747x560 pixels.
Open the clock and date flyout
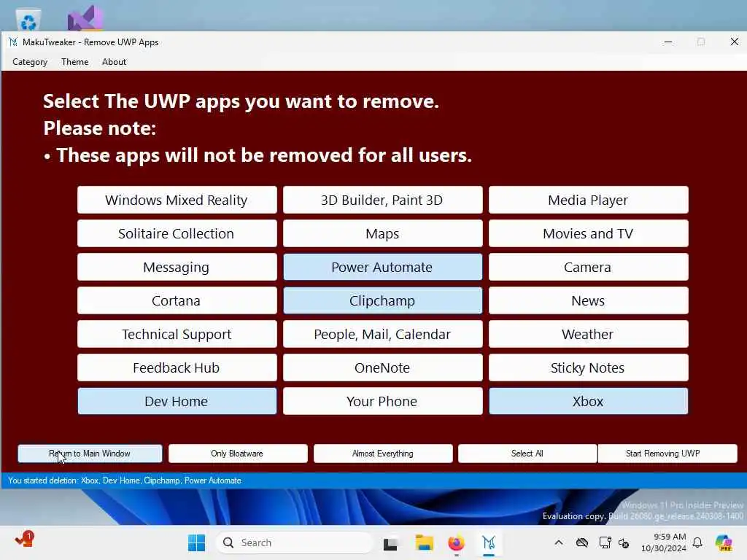click(664, 542)
